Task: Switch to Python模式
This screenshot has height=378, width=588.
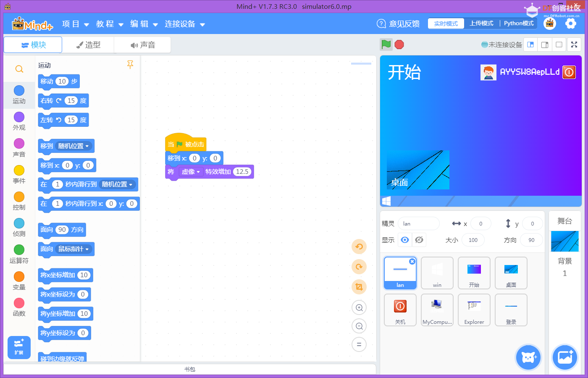Action: click(x=519, y=24)
